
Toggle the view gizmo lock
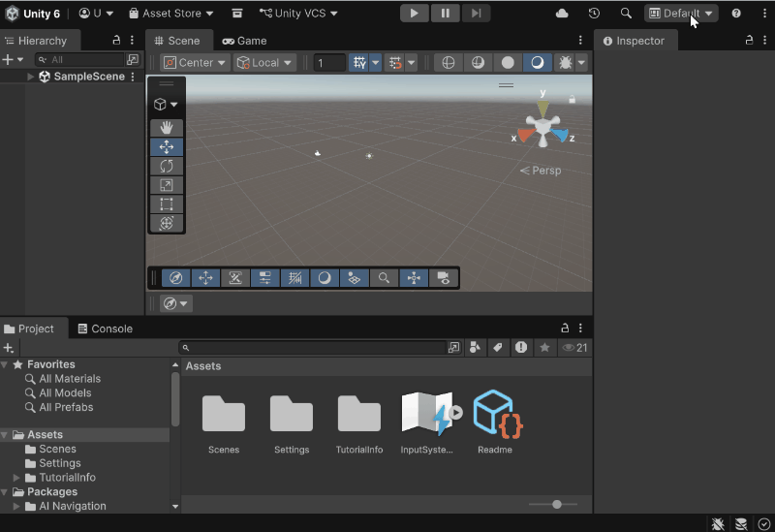[x=572, y=100]
